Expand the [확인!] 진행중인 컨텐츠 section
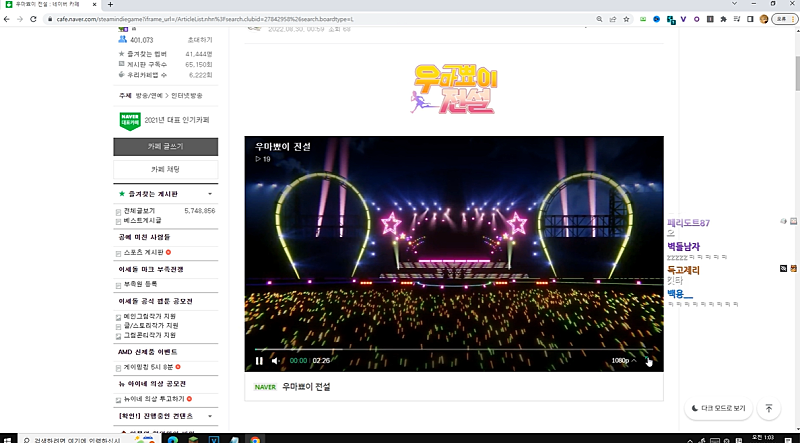Viewport: 800px width, 443px height. pyautogui.click(x=210, y=416)
